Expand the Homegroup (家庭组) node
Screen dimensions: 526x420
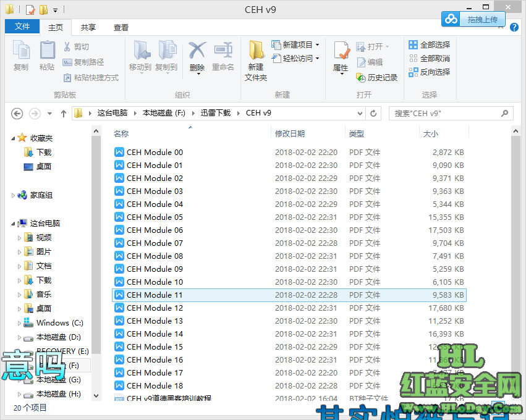(13, 195)
